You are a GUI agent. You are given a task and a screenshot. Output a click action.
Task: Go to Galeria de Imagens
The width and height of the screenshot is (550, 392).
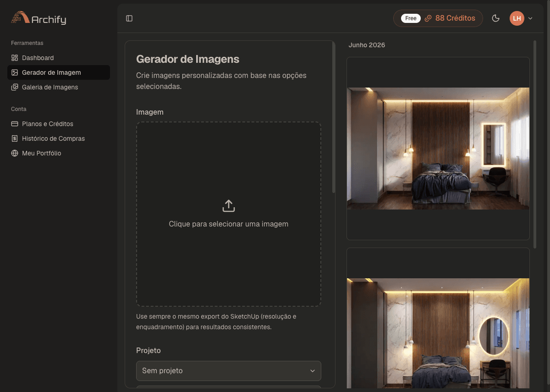coord(59,87)
